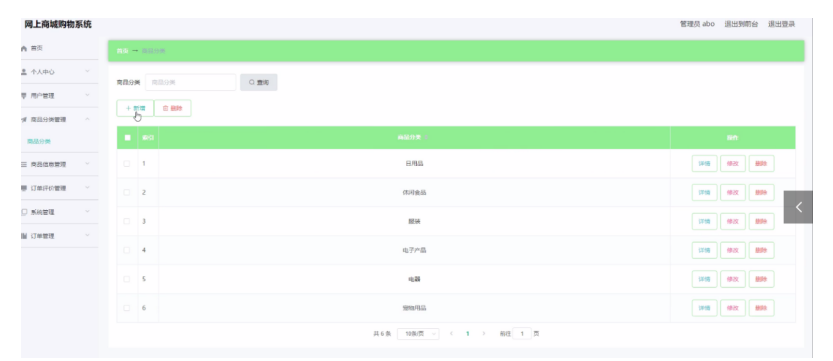This screenshot has width=833, height=361.
Task: Click the home icon beside 首页
Action: point(24,48)
